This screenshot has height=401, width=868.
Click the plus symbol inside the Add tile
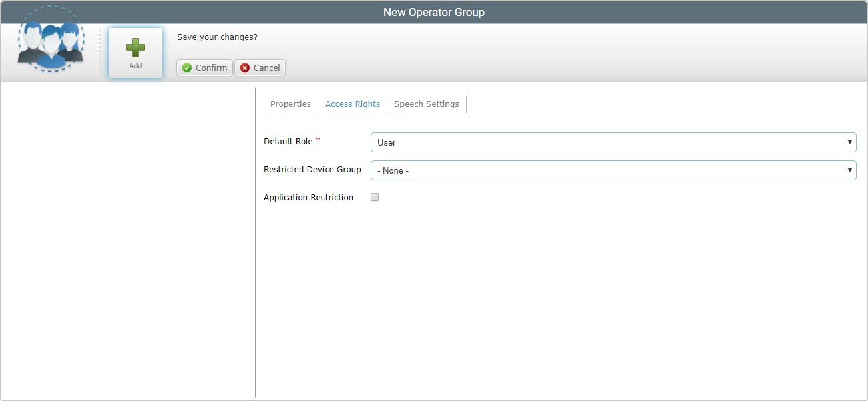point(135,47)
